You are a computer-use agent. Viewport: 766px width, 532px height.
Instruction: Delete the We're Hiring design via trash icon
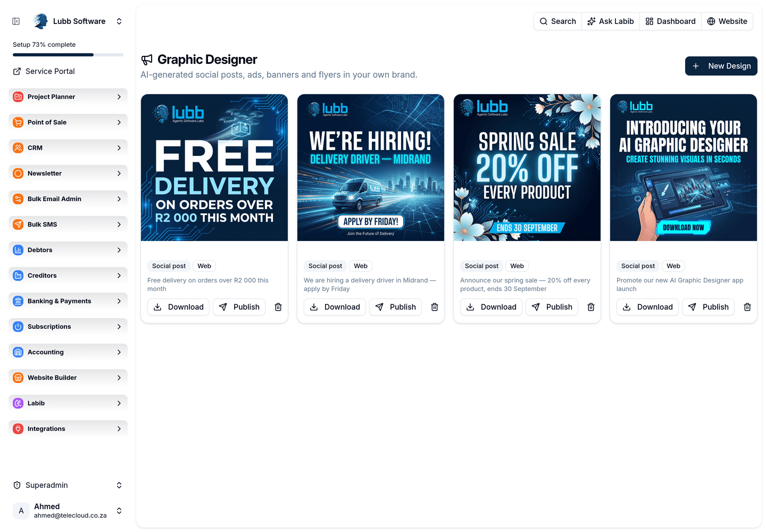tap(435, 307)
